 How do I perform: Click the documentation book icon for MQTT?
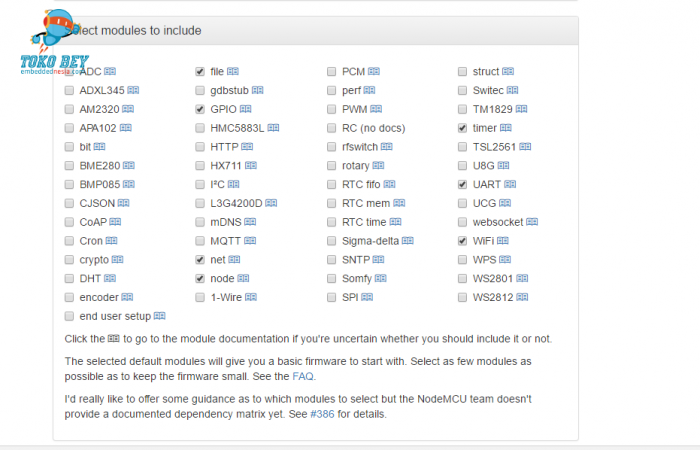250,241
